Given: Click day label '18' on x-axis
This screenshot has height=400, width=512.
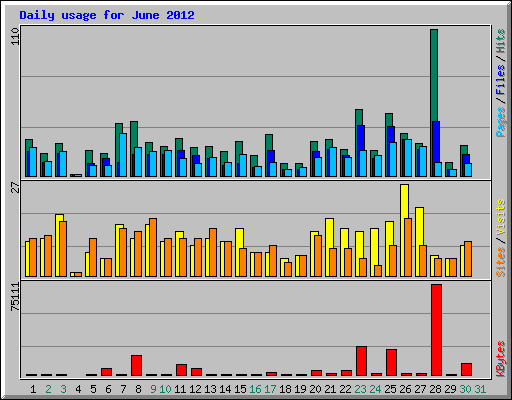Looking at the screenshot, I should (x=285, y=389).
